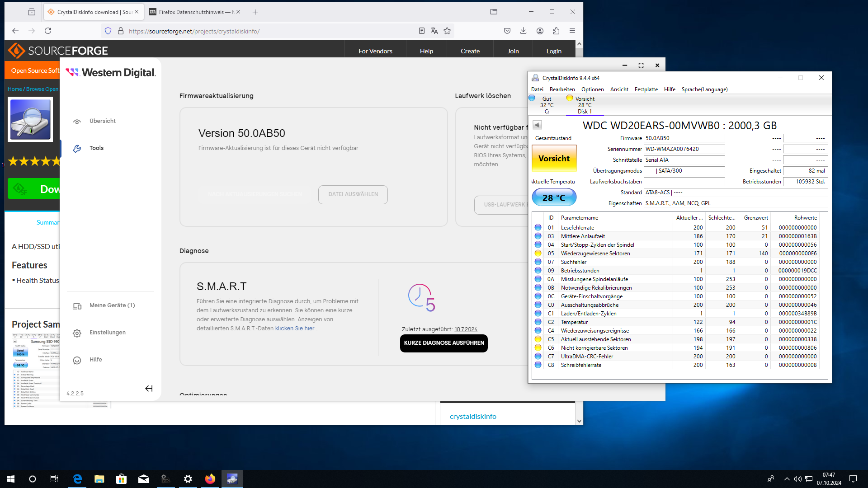Collapse the Western Digital sidebar arrow
Image resolution: width=868 pixels, height=488 pixels.
click(149, 389)
